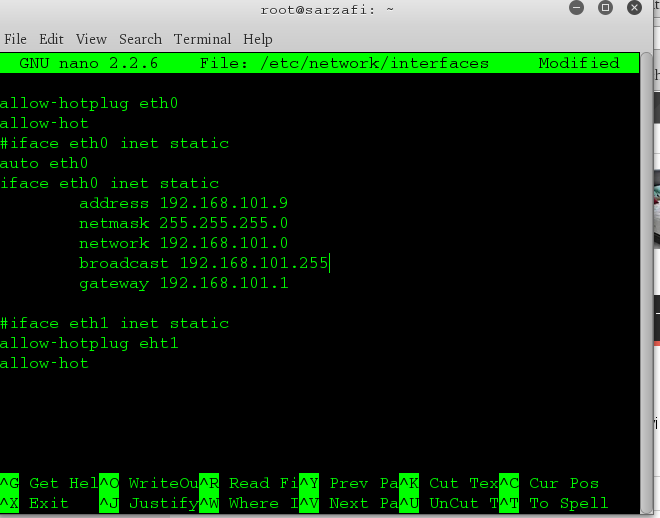The image size is (660, 518).
Task: Click the ^Y Prev Page shortcut
Action: pyautogui.click(x=349, y=483)
